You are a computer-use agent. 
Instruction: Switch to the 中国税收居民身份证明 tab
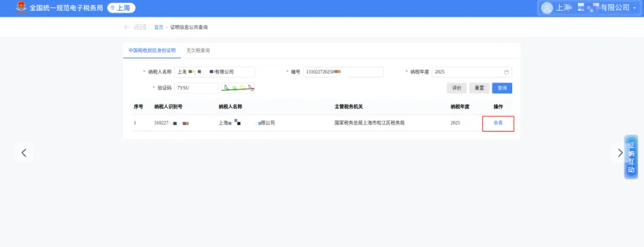click(x=152, y=51)
